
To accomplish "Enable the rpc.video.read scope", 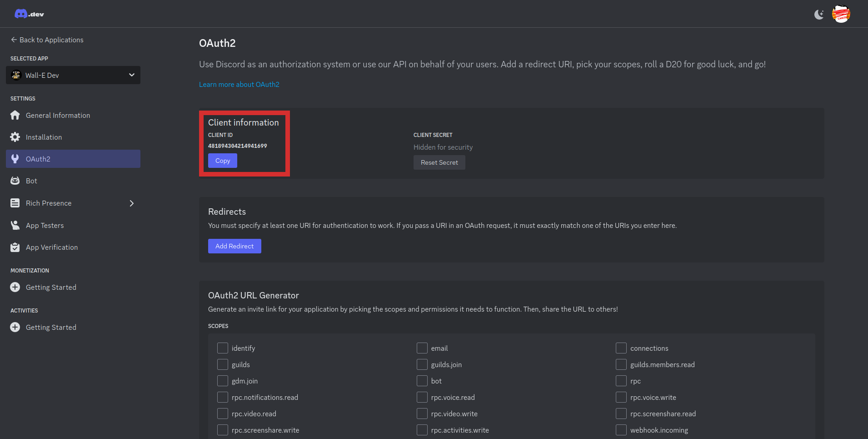I will tap(223, 414).
